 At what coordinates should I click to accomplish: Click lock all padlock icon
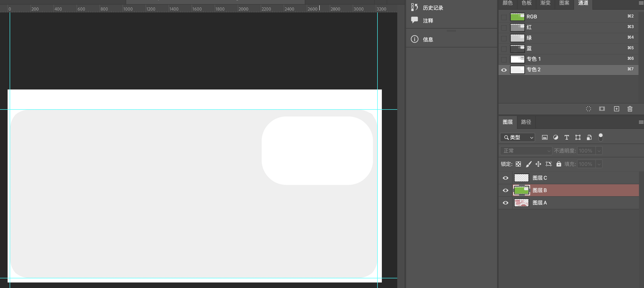pyautogui.click(x=559, y=164)
